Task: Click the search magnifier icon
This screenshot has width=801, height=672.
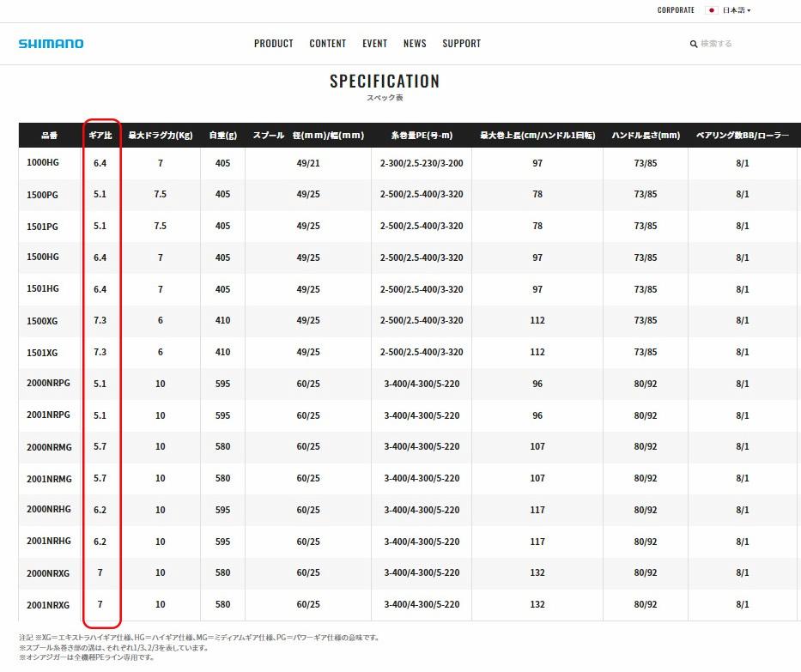Action: click(695, 44)
